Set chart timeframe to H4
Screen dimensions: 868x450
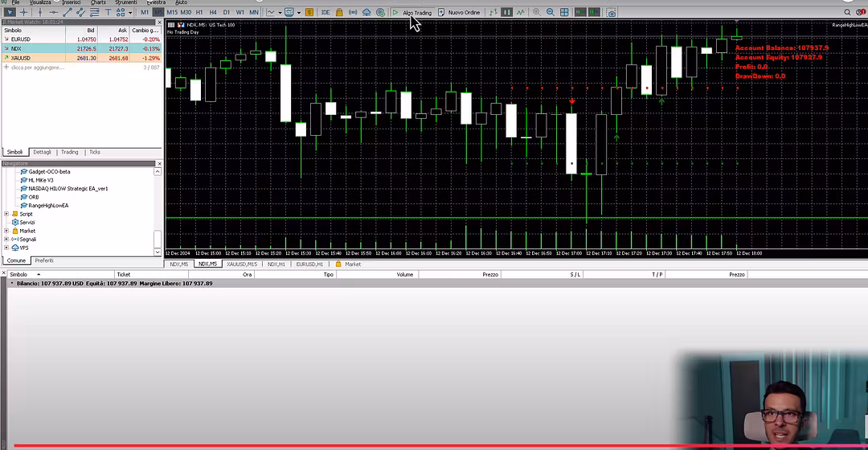click(213, 12)
